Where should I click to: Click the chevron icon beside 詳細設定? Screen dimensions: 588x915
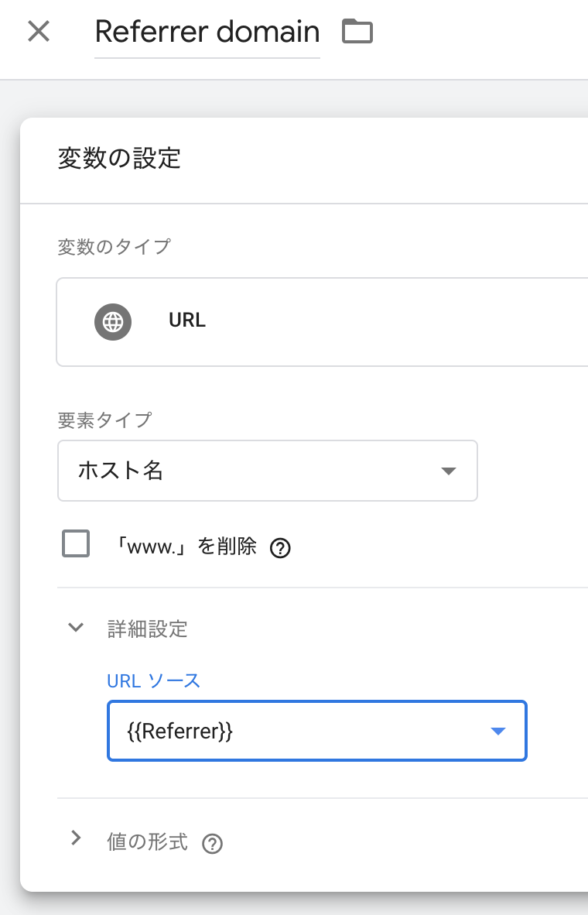point(75,627)
